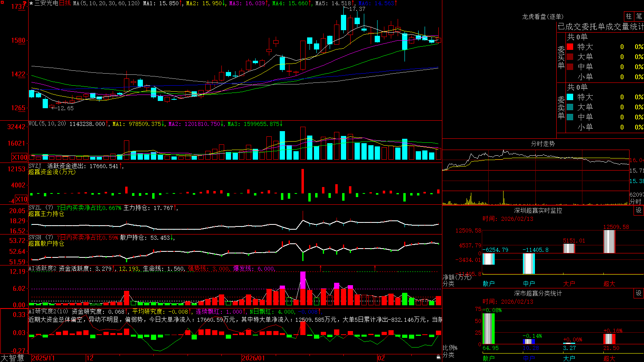This screenshot has height=362, width=644.
Task: Click the 分时走势 panel title
Action: pyautogui.click(x=543, y=144)
